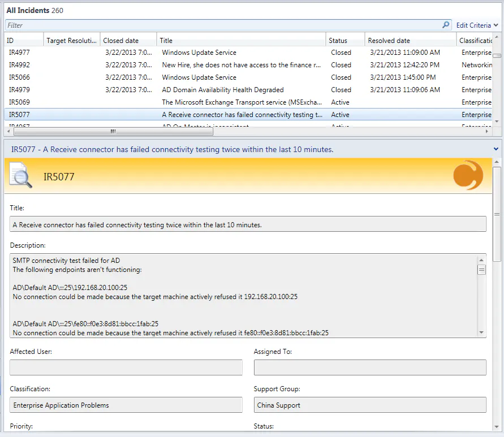
Task: Click the Networking classification cell
Action: coord(477,65)
